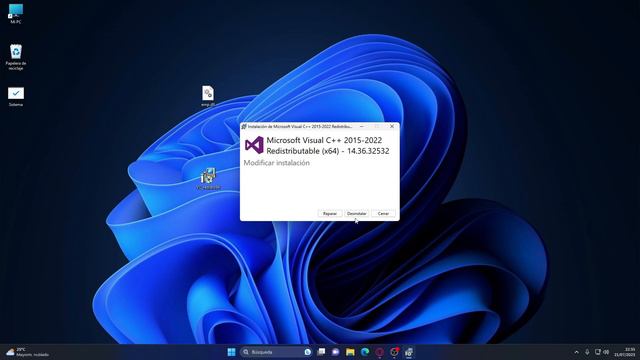Click the installer title bar icon
This screenshot has width=640, height=360.
click(x=244, y=127)
